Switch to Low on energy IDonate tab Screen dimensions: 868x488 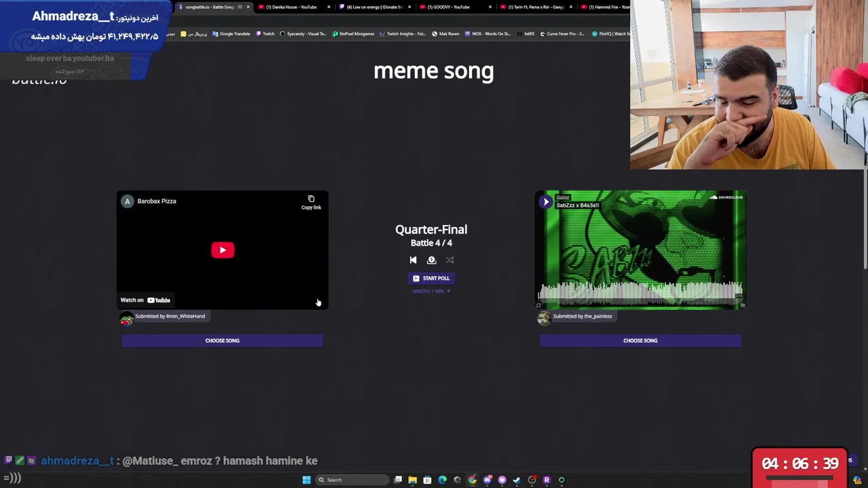(374, 7)
